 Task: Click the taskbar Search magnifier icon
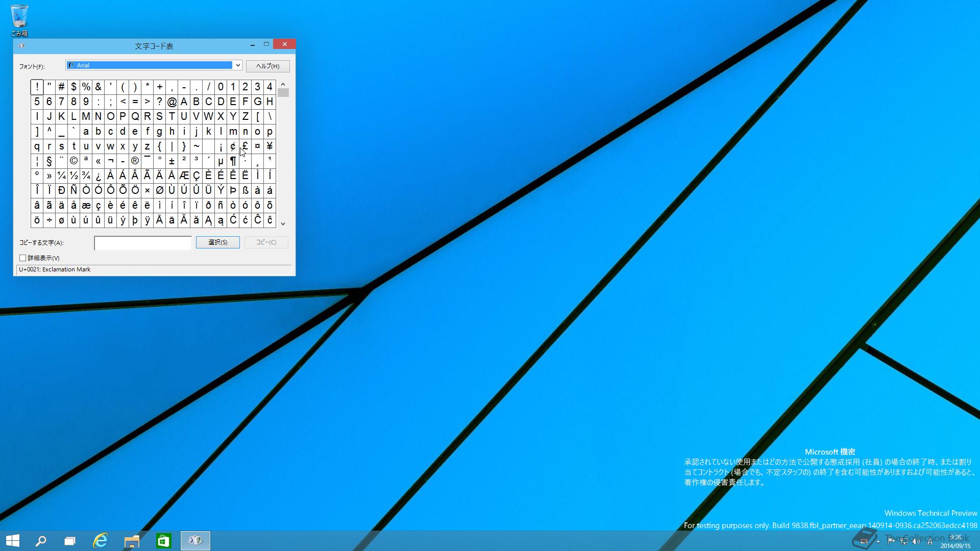pyautogui.click(x=41, y=541)
